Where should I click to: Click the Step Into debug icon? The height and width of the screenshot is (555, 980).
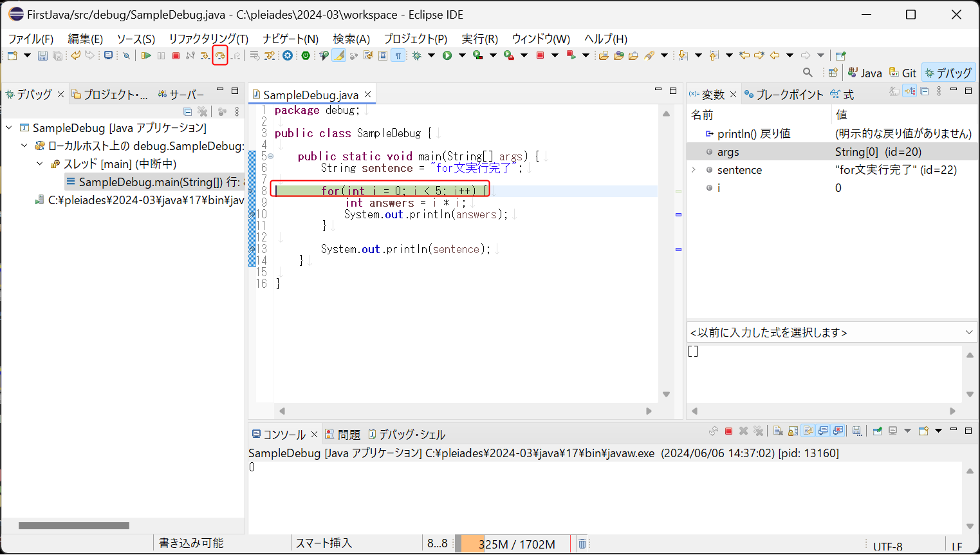(205, 55)
